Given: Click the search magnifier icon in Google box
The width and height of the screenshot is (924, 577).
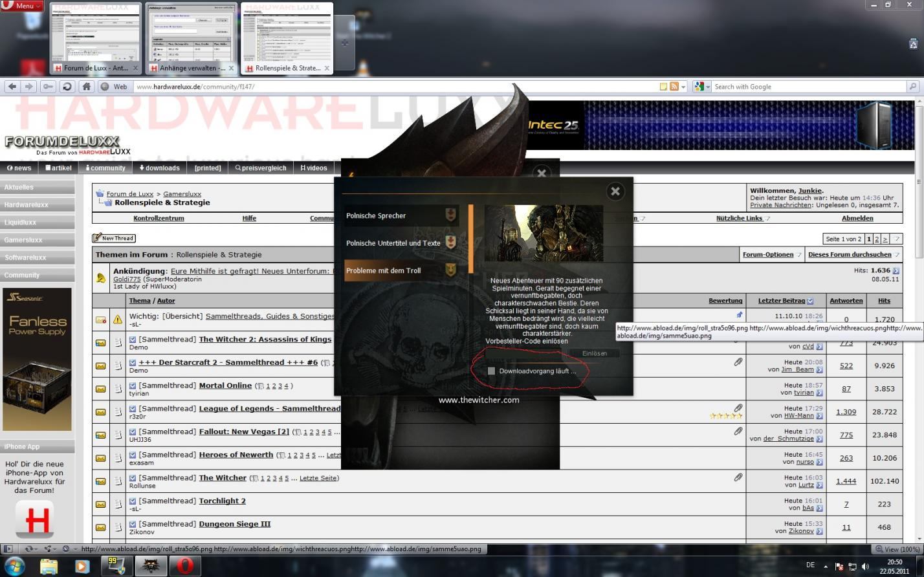Looking at the screenshot, I should pyautogui.click(x=912, y=87).
